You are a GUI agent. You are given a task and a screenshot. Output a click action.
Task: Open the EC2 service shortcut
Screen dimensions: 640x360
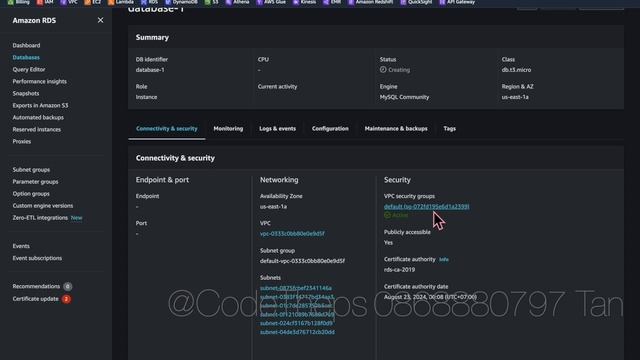point(93,2)
